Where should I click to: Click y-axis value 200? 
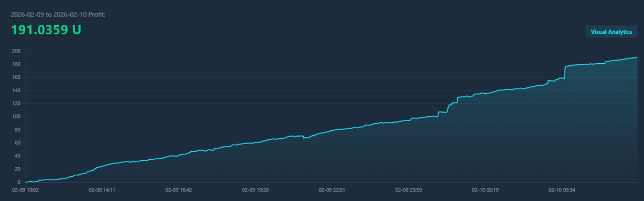pyautogui.click(x=16, y=51)
